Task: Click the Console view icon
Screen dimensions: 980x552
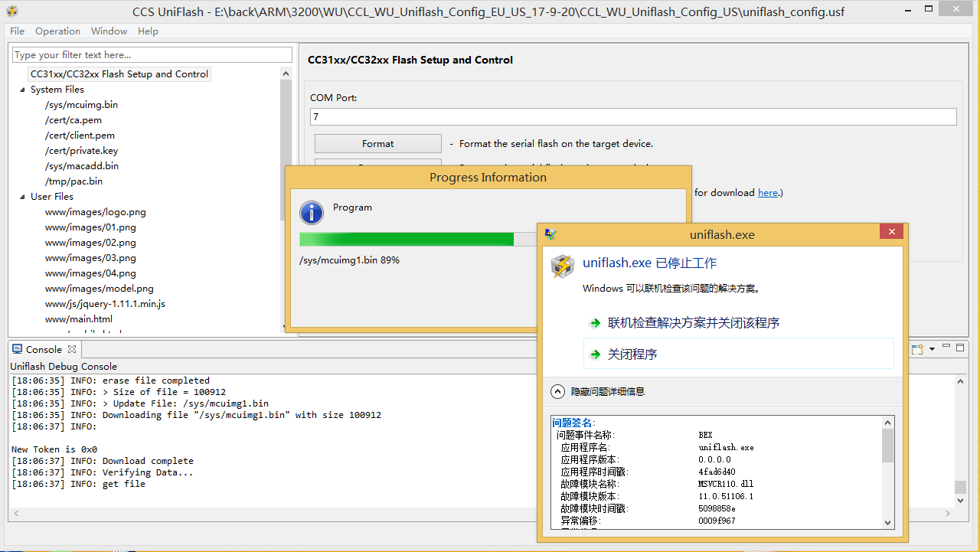Action: click(17, 349)
